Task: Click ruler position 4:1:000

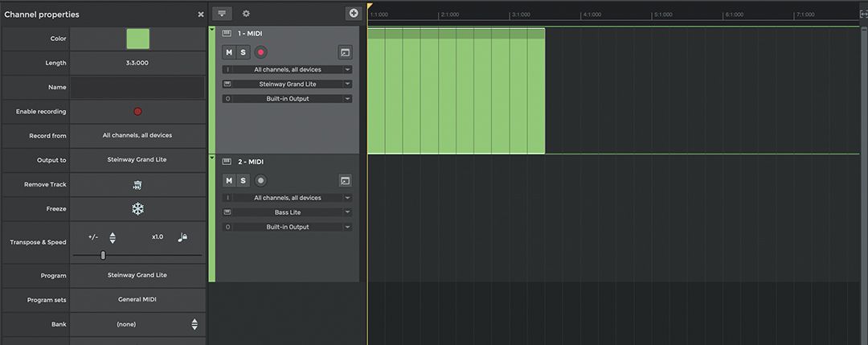Action: [592, 14]
